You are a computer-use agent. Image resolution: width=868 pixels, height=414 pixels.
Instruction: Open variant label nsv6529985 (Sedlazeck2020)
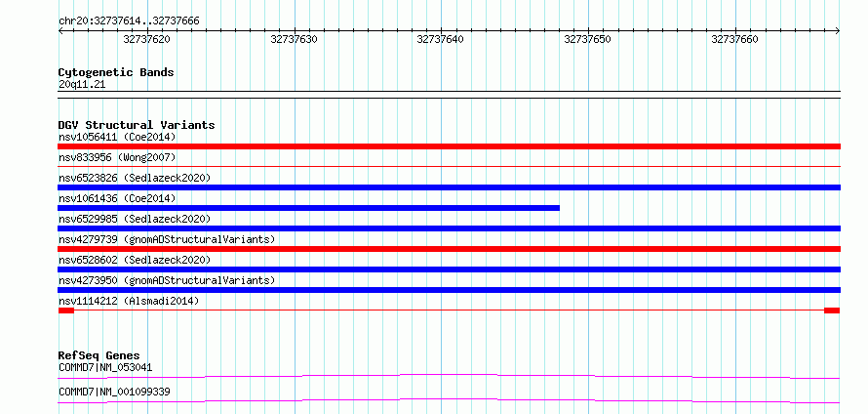click(x=135, y=219)
